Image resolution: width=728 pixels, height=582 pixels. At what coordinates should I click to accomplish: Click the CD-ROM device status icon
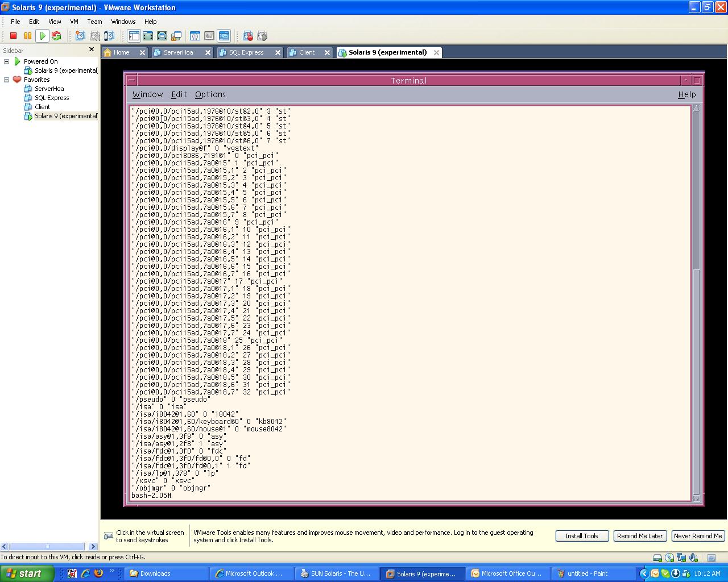pyautogui.click(x=669, y=558)
